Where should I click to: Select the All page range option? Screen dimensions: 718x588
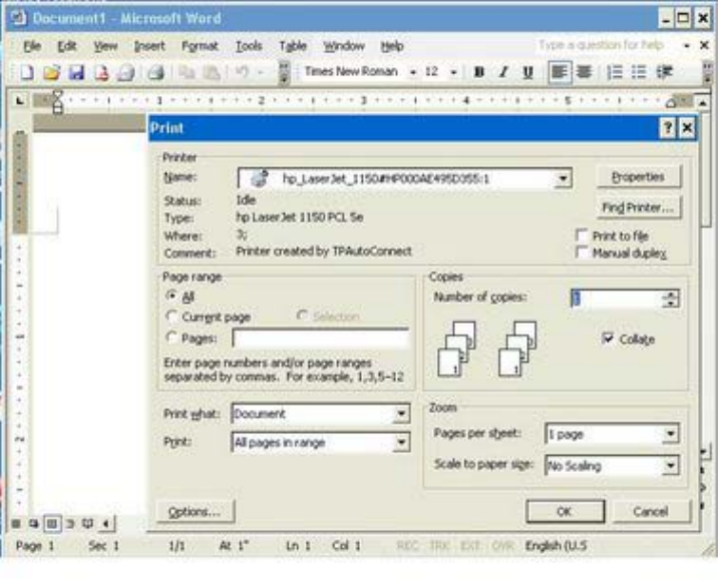172,296
